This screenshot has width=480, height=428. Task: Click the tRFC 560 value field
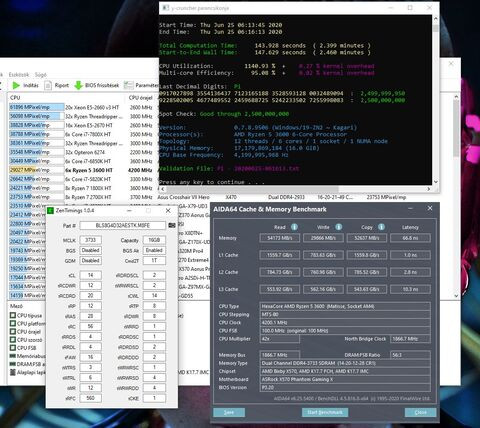(x=90, y=398)
